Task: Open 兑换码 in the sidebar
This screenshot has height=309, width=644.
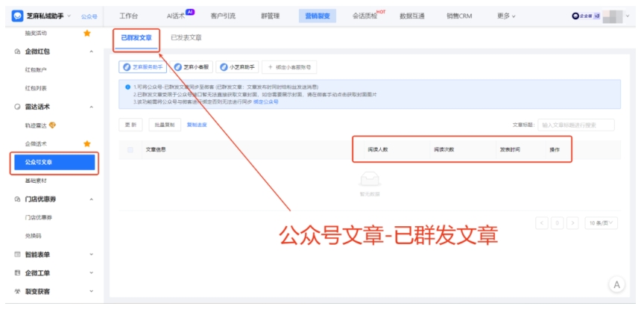Action: click(x=33, y=236)
